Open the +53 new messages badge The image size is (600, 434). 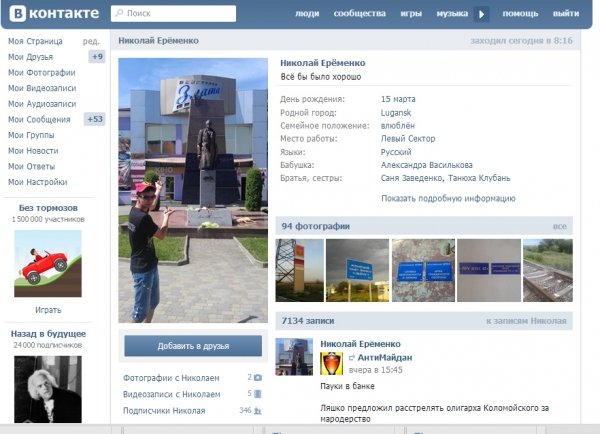coord(94,119)
